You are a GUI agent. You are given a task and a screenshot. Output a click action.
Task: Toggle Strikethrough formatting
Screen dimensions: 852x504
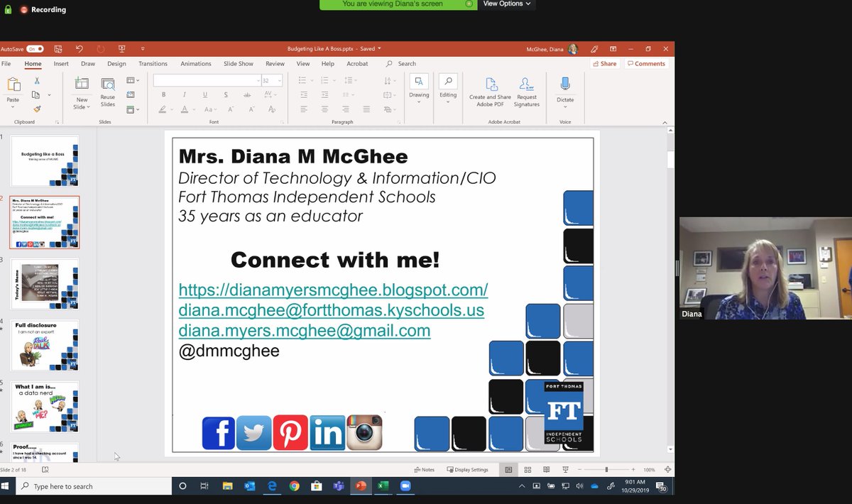(x=246, y=94)
